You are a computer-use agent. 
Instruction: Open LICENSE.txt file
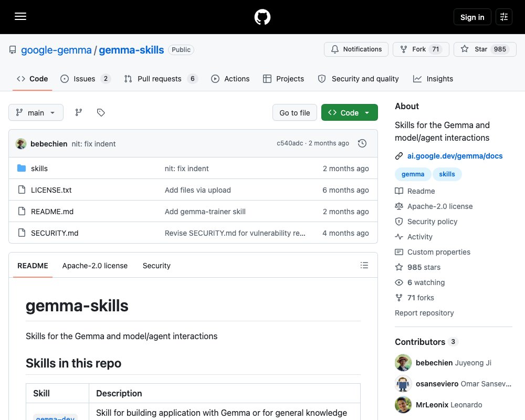pyautogui.click(x=51, y=190)
